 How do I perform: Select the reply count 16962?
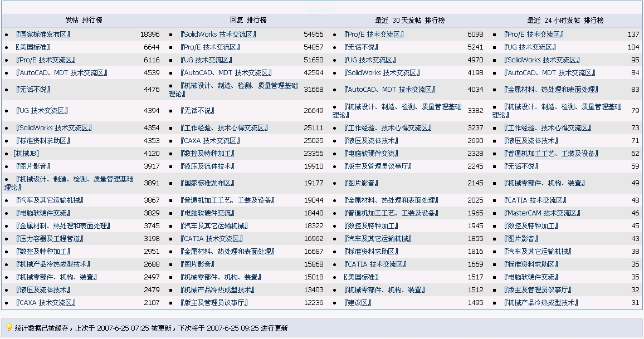coord(314,238)
